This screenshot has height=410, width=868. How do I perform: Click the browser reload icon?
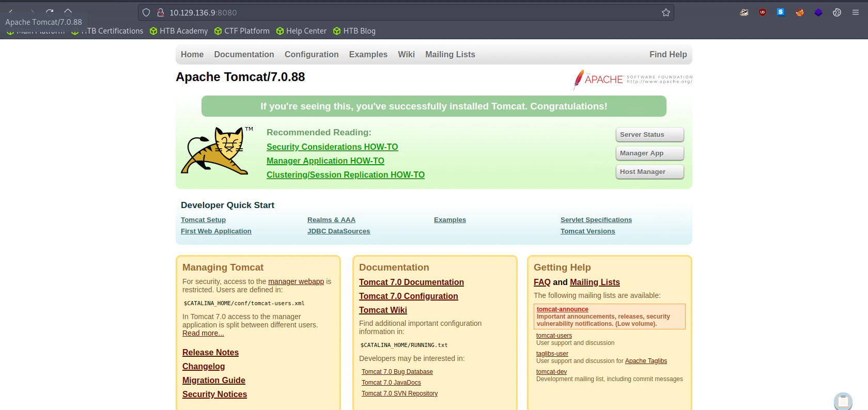tap(50, 11)
